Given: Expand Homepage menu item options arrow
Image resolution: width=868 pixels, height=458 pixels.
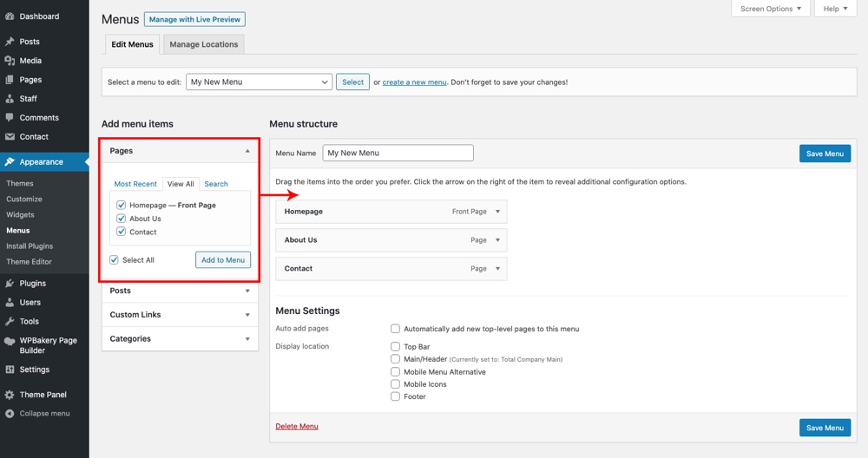Looking at the screenshot, I should click(x=497, y=212).
